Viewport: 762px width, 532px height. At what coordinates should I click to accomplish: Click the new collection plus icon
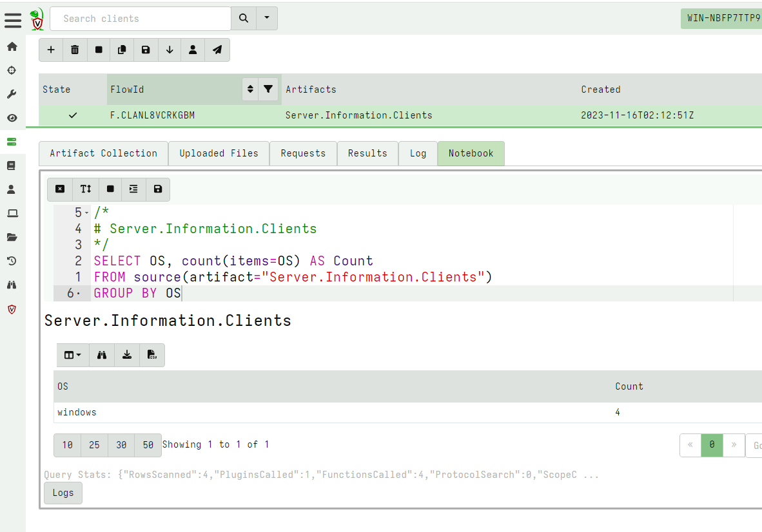click(51, 50)
